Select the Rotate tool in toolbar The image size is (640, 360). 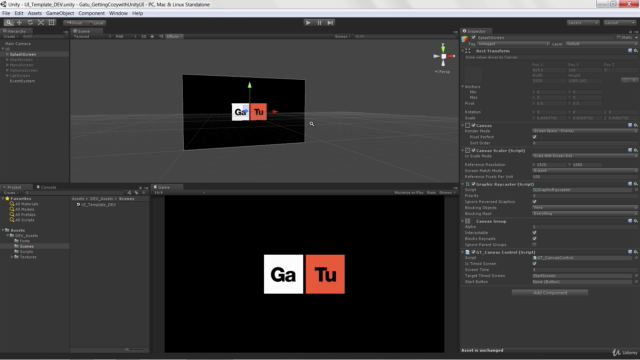(30, 22)
